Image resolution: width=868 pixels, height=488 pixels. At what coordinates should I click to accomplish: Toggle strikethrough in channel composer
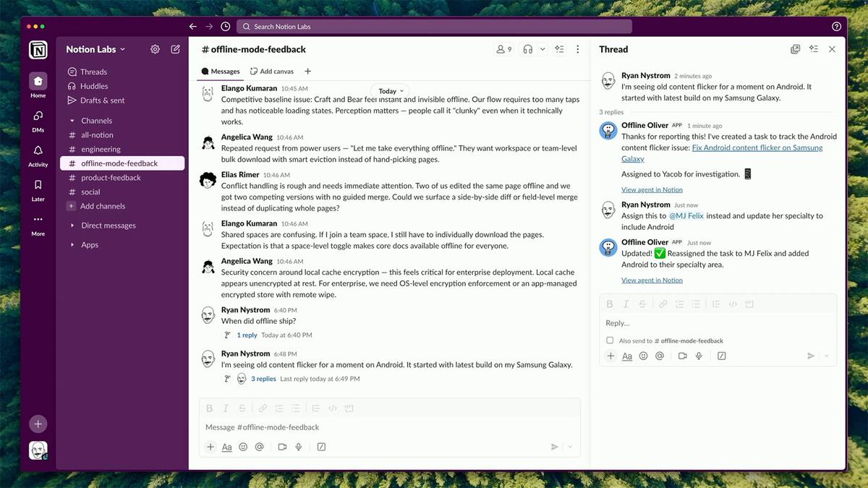(x=242, y=408)
